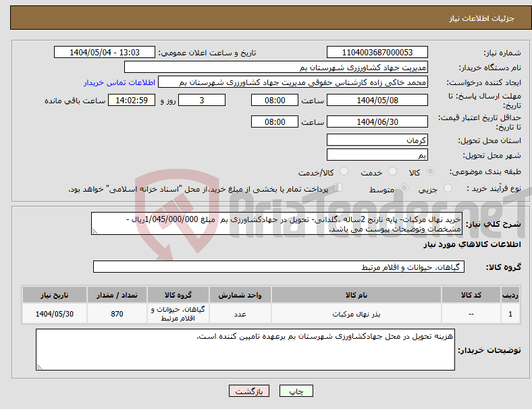Click the نام کالا column header
Screen dimensions: 532x409
(356, 295)
